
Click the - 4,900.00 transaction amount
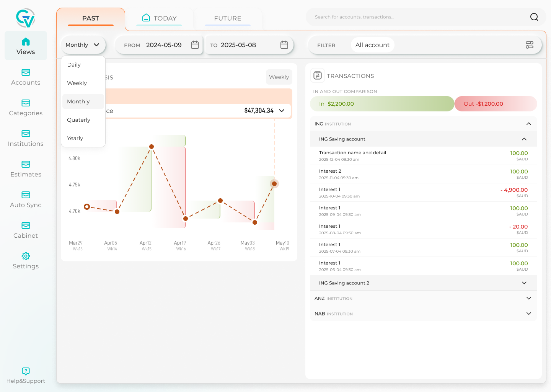[514, 190]
